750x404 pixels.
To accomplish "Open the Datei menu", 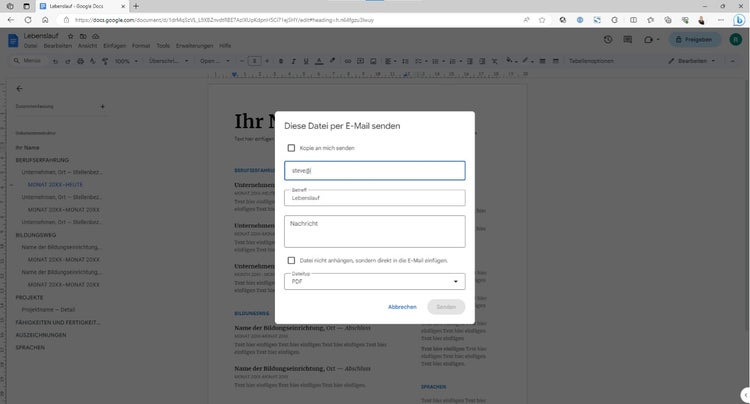I will click(30, 46).
